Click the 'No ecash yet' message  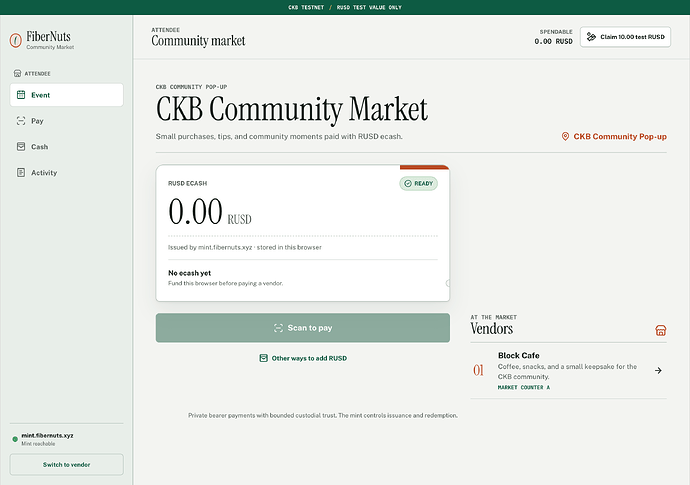pos(189,273)
